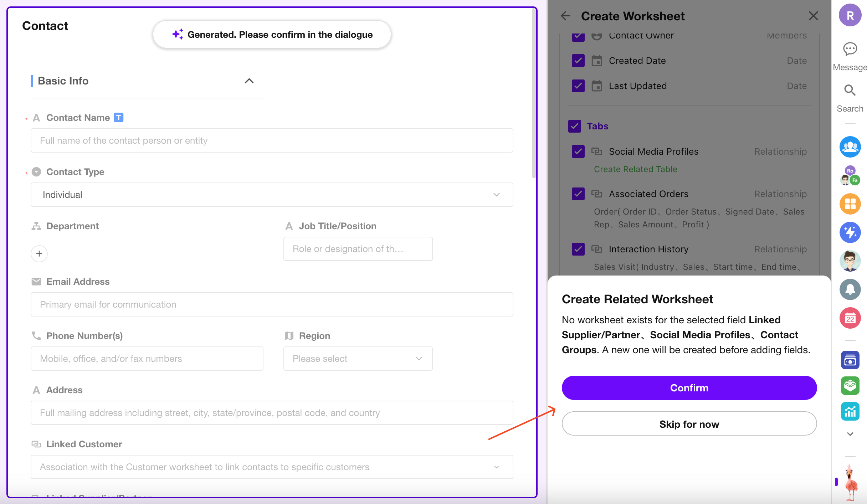
Task: Open the Message chat icon
Action: pyautogui.click(x=850, y=49)
